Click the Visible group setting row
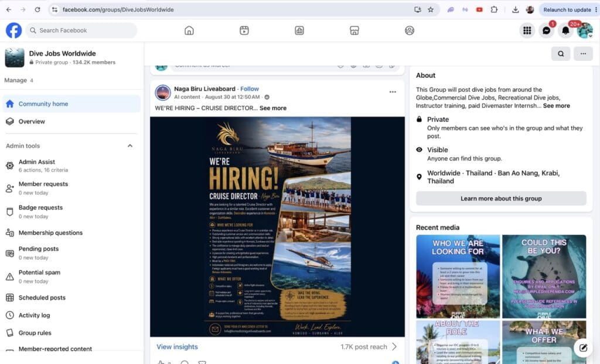The height and width of the screenshot is (364, 600). [x=501, y=154]
